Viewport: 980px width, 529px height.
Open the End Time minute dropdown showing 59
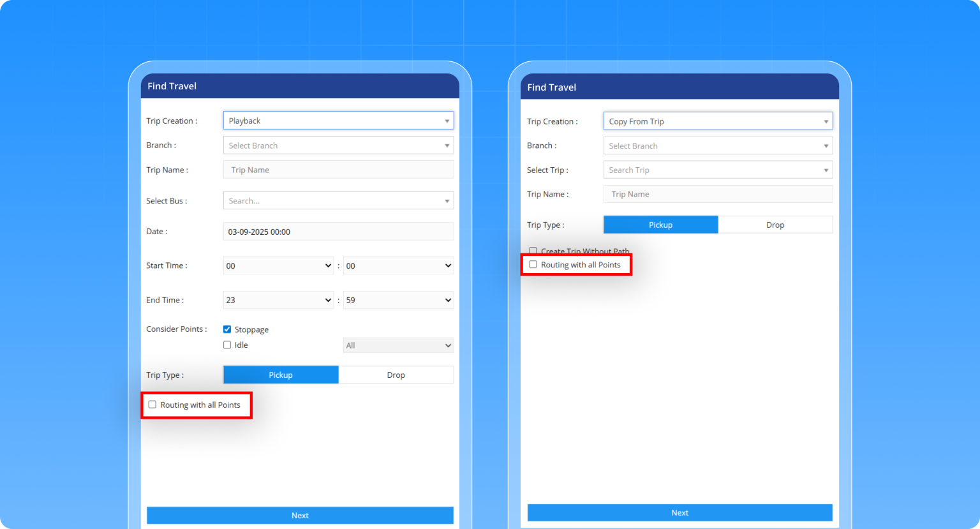[x=398, y=301]
